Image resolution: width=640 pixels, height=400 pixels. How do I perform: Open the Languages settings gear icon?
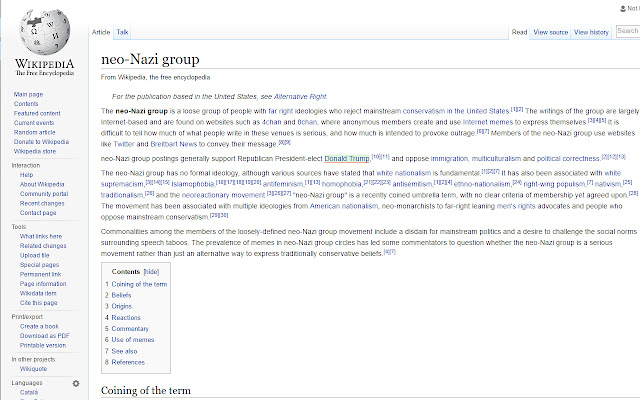pos(76,383)
